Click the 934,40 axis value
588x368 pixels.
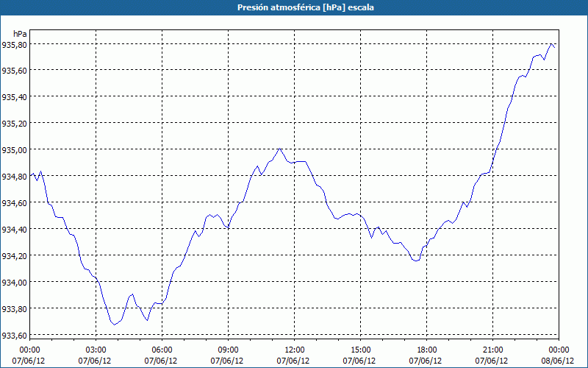point(14,229)
